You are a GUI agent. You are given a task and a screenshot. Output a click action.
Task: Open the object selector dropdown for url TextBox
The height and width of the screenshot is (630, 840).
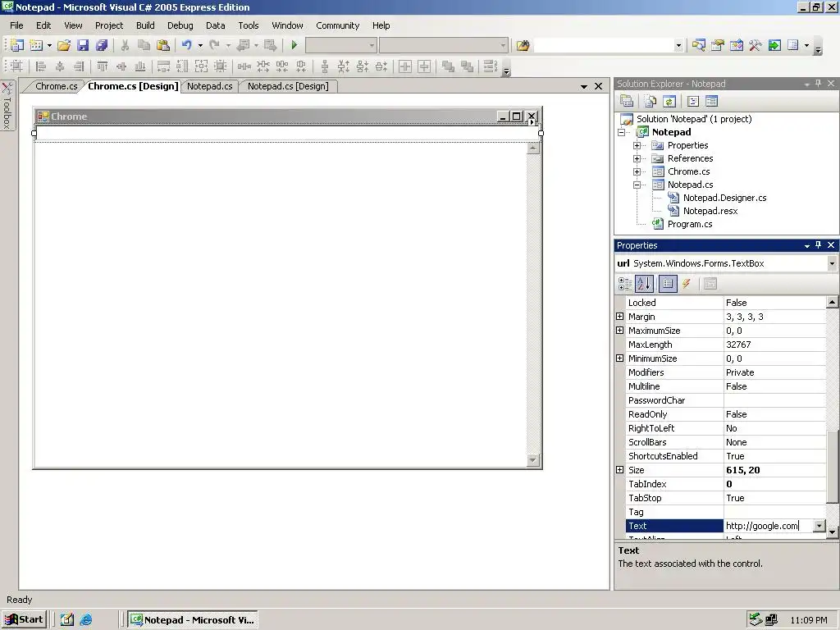pyautogui.click(x=832, y=263)
